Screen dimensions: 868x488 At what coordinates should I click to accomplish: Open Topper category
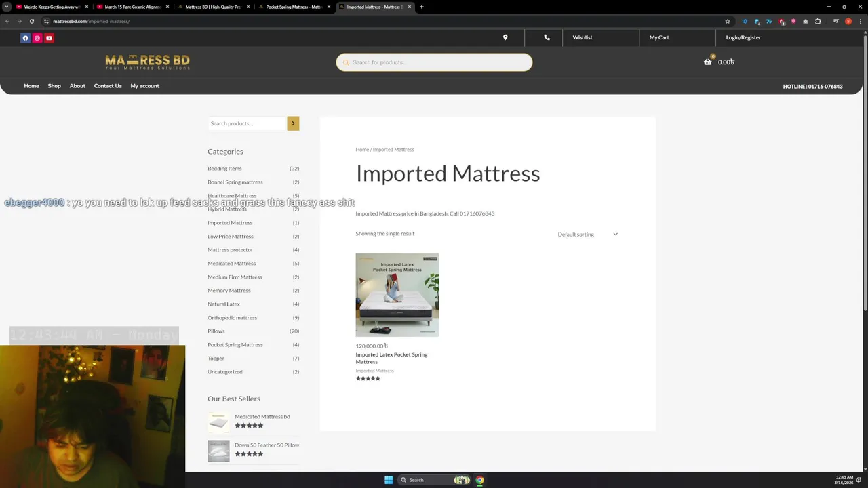tap(216, 358)
